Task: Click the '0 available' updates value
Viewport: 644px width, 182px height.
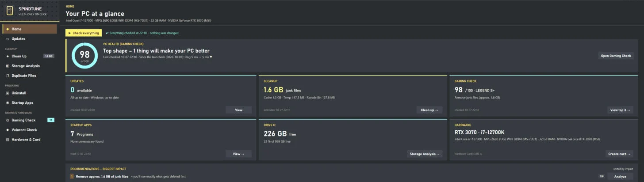Action: pyautogui.click(x=81, y=90)
